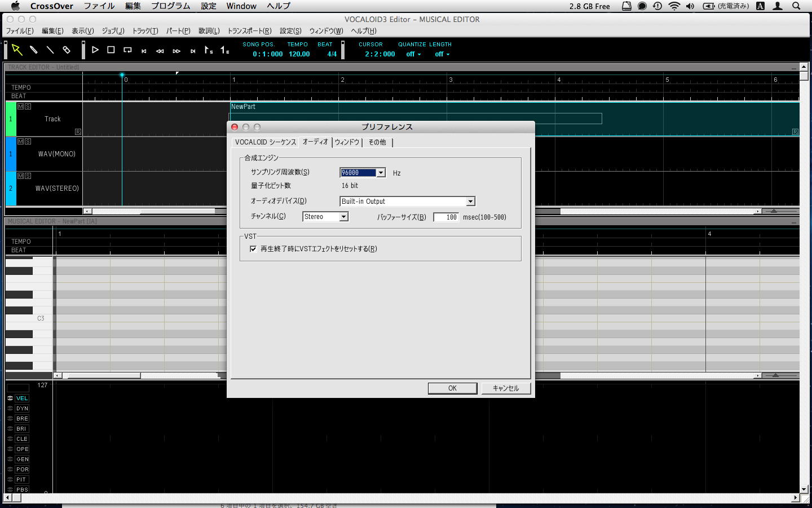This screenshot has width=812, height=508.
Task: Open the channel Stereo dropdown
Action: tap(343, 217)
